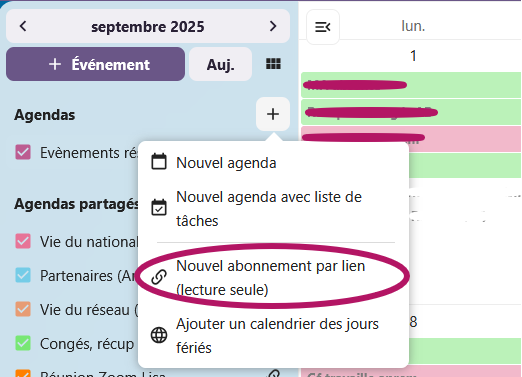The width and height of the screenshot is (522, 377).
Task: Click the checklist calendar icon for task agenda
Action: point(159,207)
